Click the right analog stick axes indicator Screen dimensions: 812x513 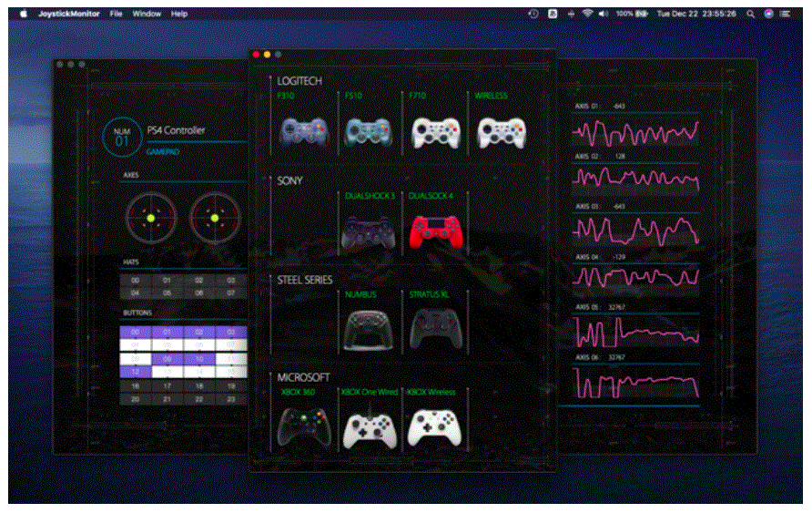[x=215, y=218]
